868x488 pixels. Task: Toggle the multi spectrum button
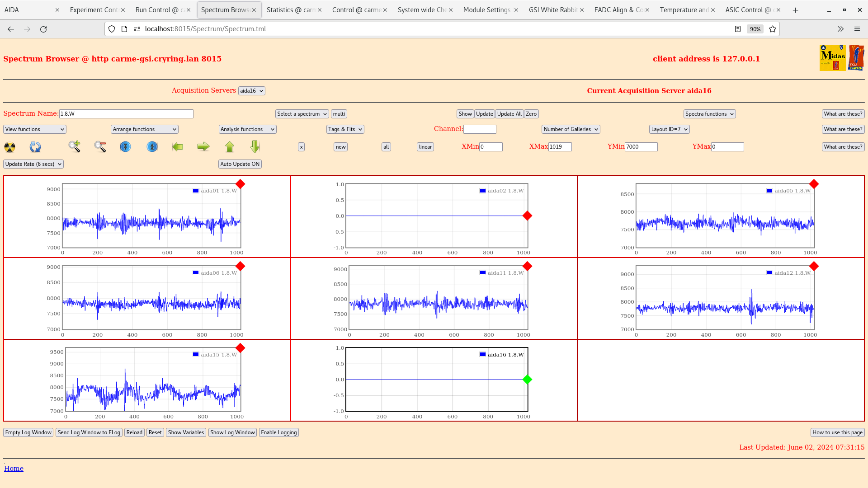(339, 114)
